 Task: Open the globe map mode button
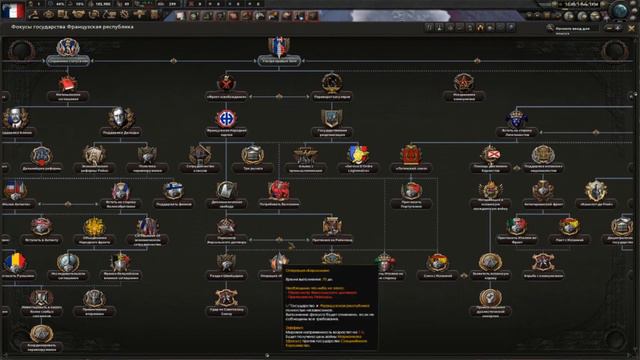(620, 11)
